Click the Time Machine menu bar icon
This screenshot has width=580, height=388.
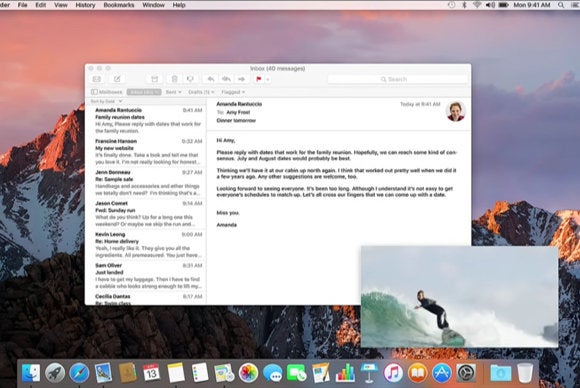coord(451,5)
